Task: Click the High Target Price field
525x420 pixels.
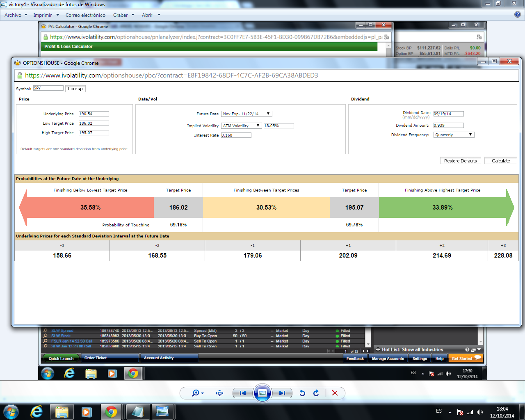Action: pyautogui.click(x=94, y=133)
